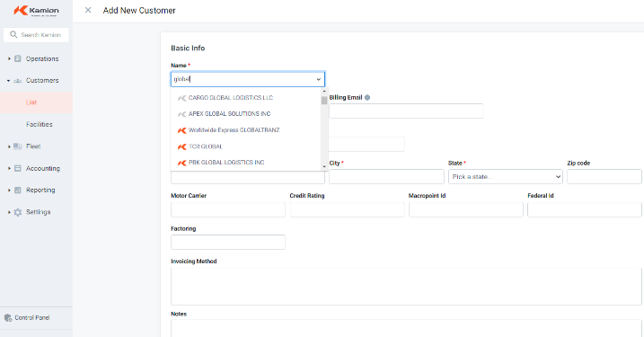644x337 pixels.
Task: Click the Zip code input field
Action: pos(604,177)
